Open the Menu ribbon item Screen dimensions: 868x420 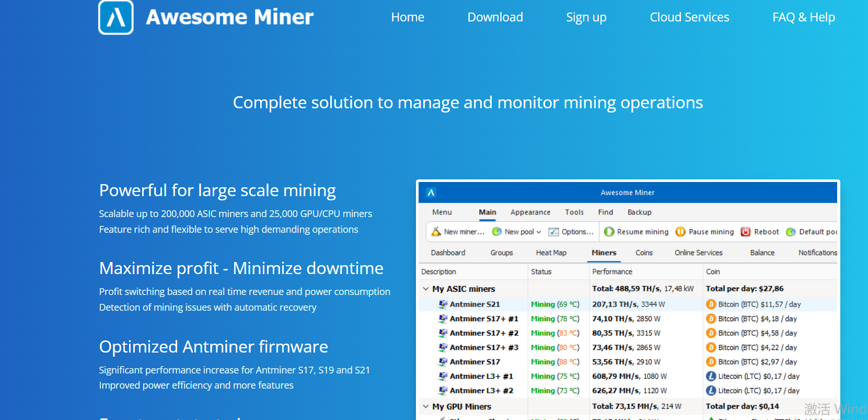tap(442, 212)
